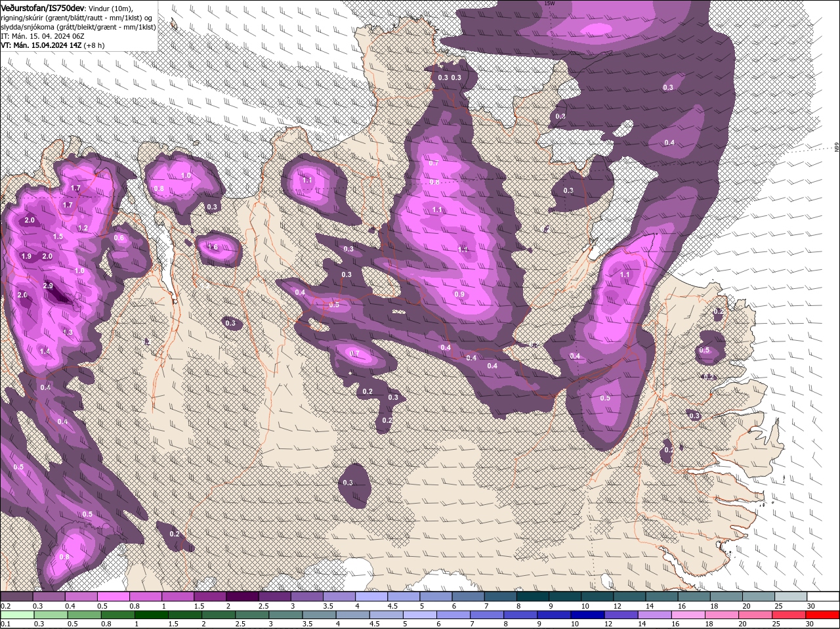This screenshot has height=629, width=840.
Task: Select the pink 18–20 rain legend swatch
Action: coord(723,615)
